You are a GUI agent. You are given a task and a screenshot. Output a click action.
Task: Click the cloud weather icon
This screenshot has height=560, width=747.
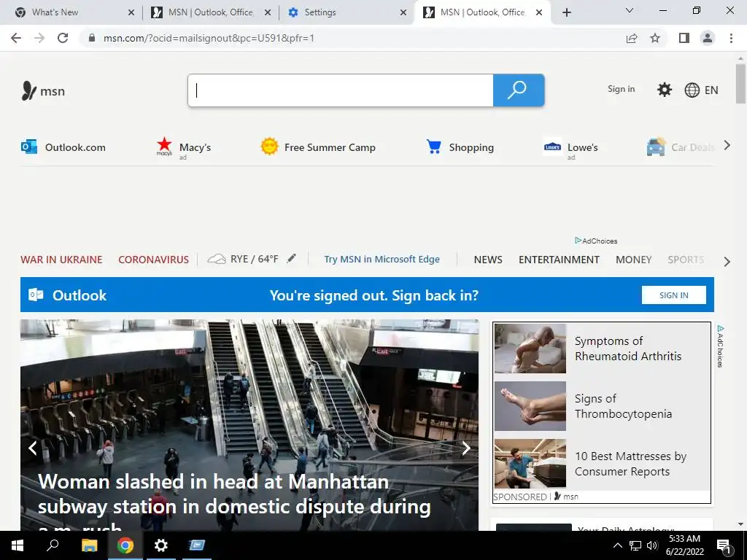[216, 259]
